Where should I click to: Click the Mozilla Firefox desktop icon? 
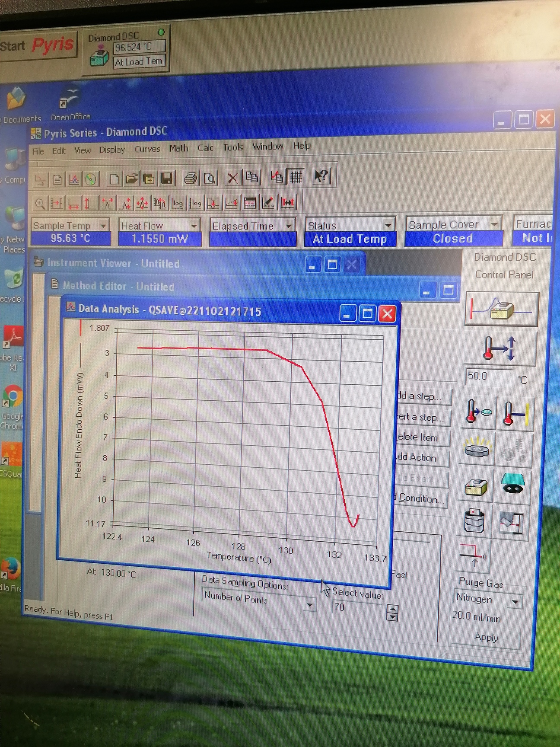(10, 575)
